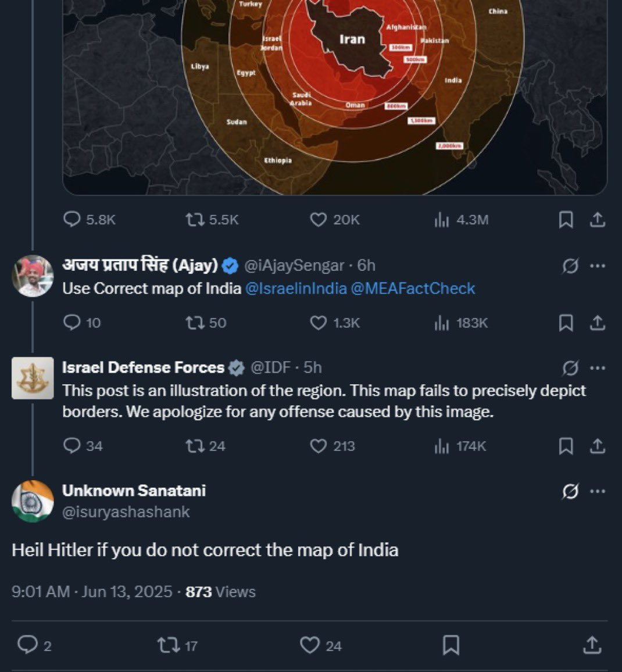Open Israel Defense Forces profile name
This screenshot has height=672, width=622.
143,367
